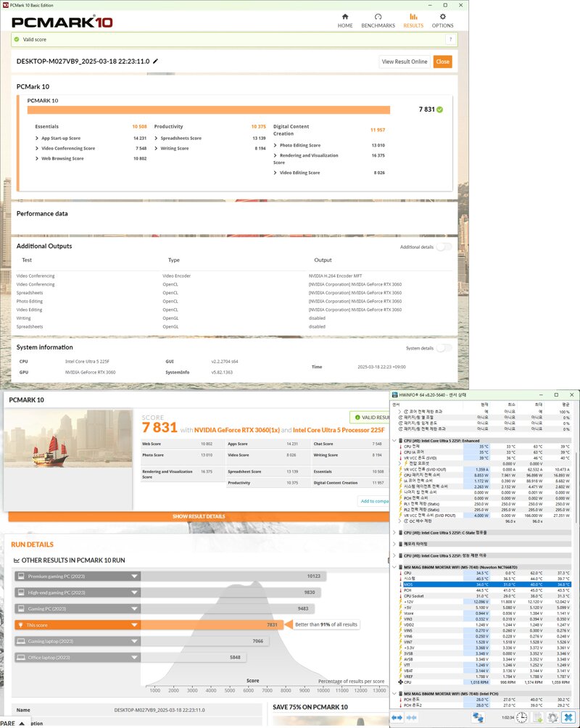The width and height of the screenshot is (580, 728).
Task: Go to HOME in PCMark 10 navigation
Action: coord(345,21)
